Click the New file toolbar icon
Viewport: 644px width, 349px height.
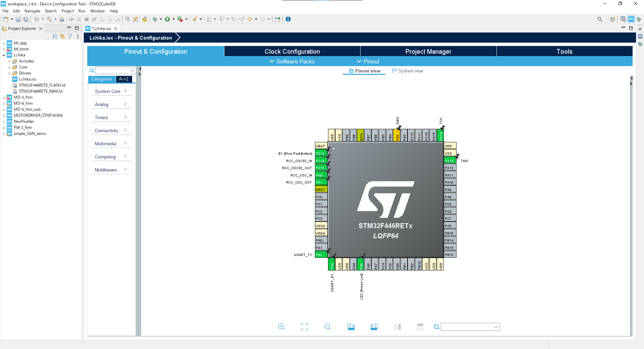(x=6, y=19)
